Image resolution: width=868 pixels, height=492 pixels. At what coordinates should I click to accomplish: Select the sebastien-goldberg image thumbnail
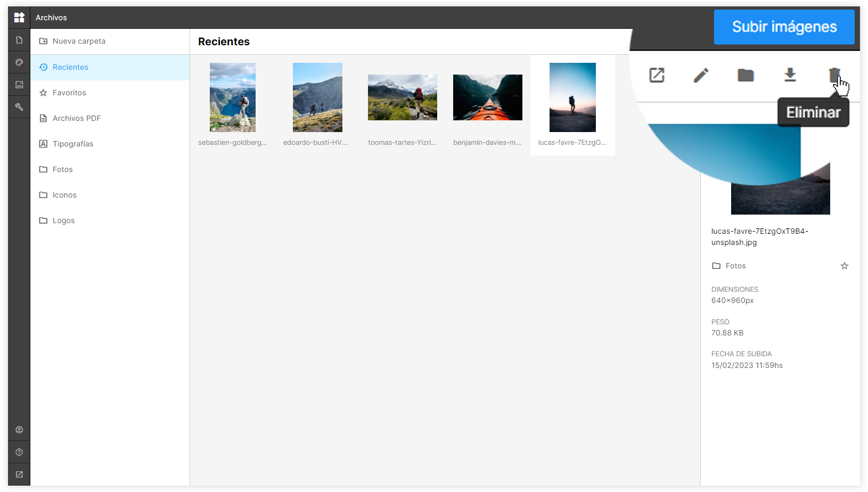(233, 97)
